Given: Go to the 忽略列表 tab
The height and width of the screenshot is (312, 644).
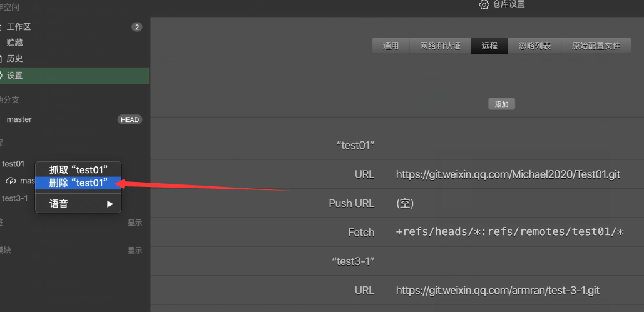Looking at the screenshot, I should pyautogui.click(x=534, y=46).
